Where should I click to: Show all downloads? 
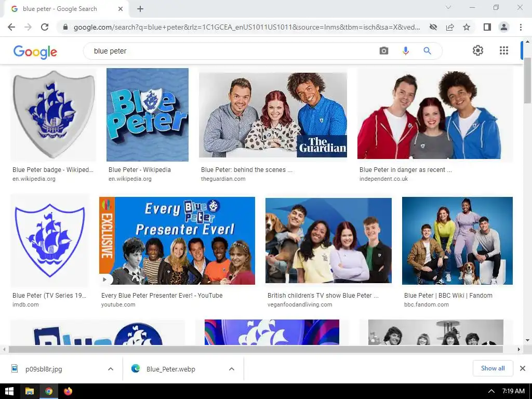tap(493, 368)
